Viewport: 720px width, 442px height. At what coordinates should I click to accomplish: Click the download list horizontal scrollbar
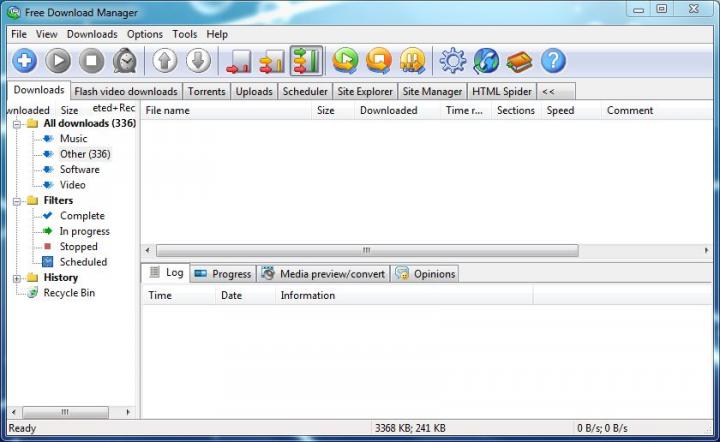(x=365, y=250)
